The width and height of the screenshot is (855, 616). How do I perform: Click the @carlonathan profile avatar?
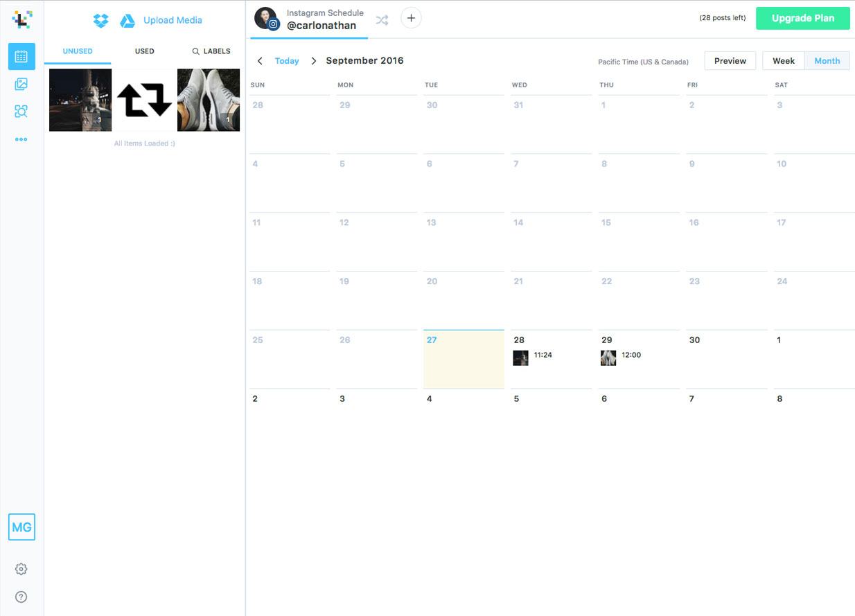266,19
